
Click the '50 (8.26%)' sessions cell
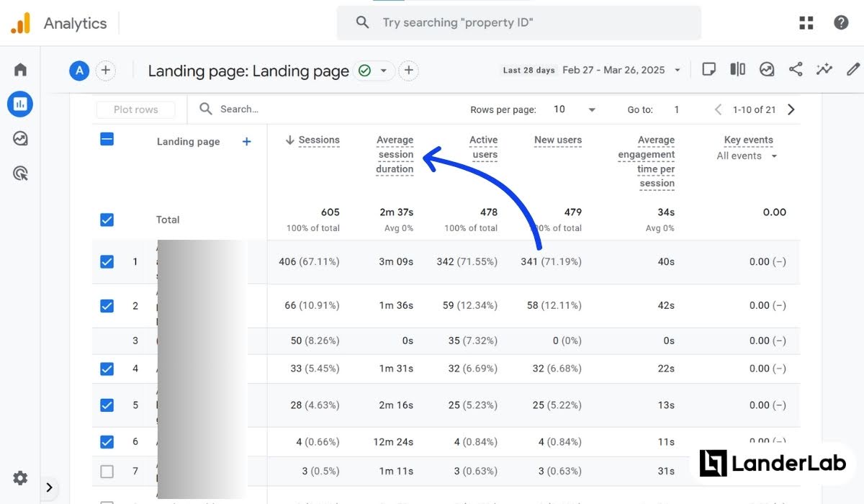(x=315, y=341)
